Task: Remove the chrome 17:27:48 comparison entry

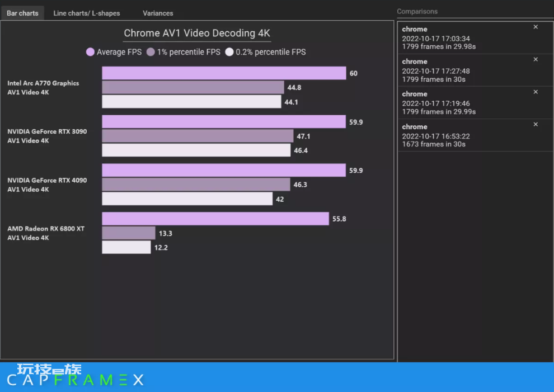Action: pos(536,59)
